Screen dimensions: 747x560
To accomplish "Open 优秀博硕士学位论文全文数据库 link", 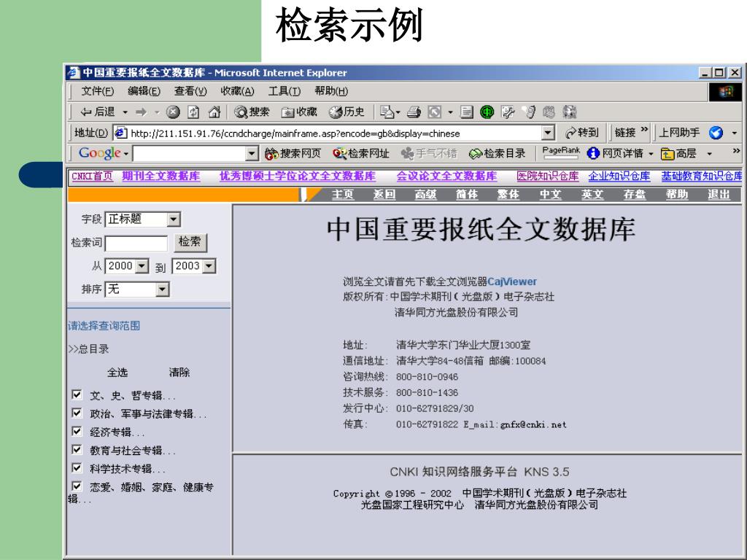I will click(298, 176).
